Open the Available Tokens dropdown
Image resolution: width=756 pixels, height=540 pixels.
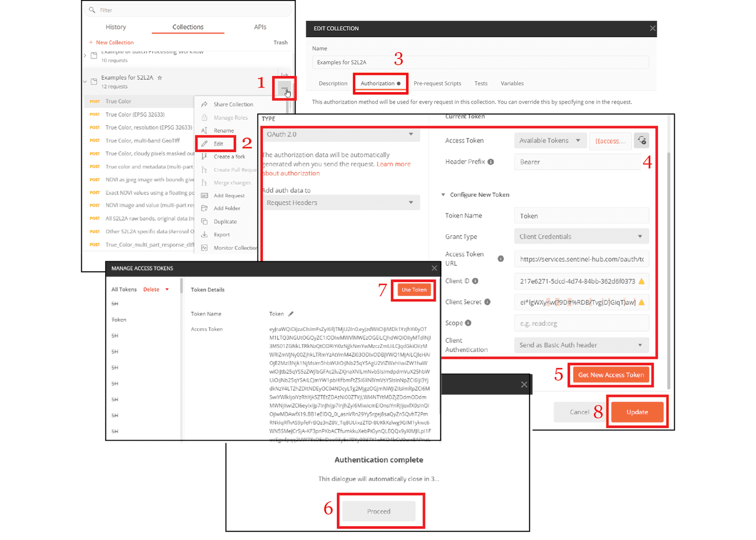point(549,141)
